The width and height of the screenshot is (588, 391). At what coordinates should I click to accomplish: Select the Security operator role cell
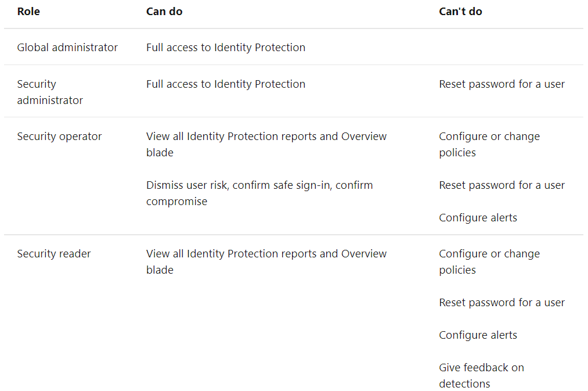point(59,137)
